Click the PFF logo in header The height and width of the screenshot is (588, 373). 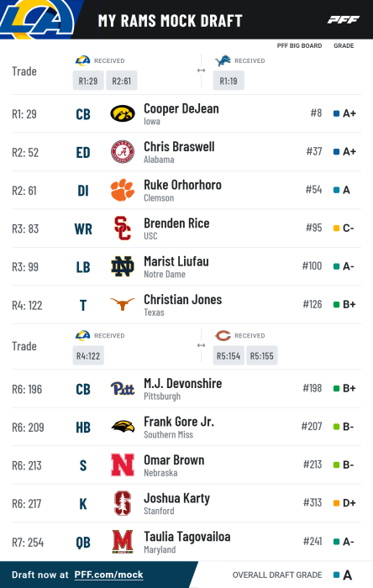tap(344, 20)
